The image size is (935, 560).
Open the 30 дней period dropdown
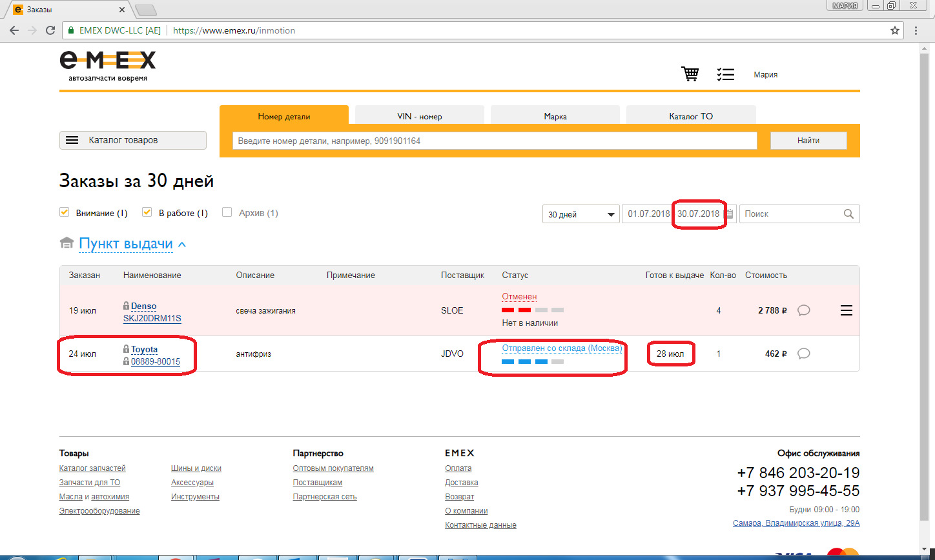click(581, 214)
